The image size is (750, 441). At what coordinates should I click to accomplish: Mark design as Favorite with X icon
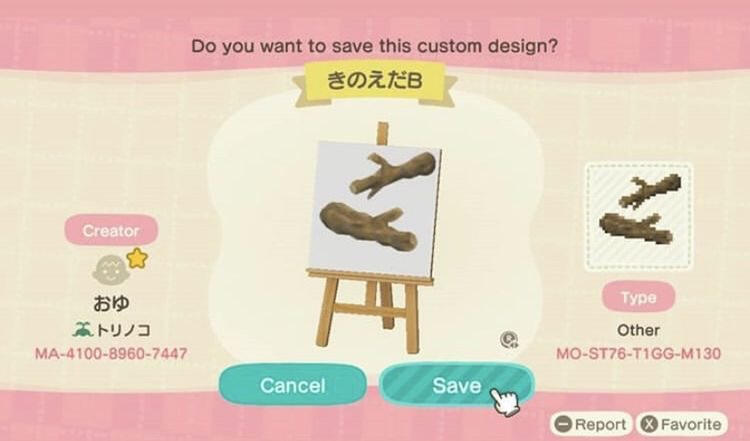point(682,424)
